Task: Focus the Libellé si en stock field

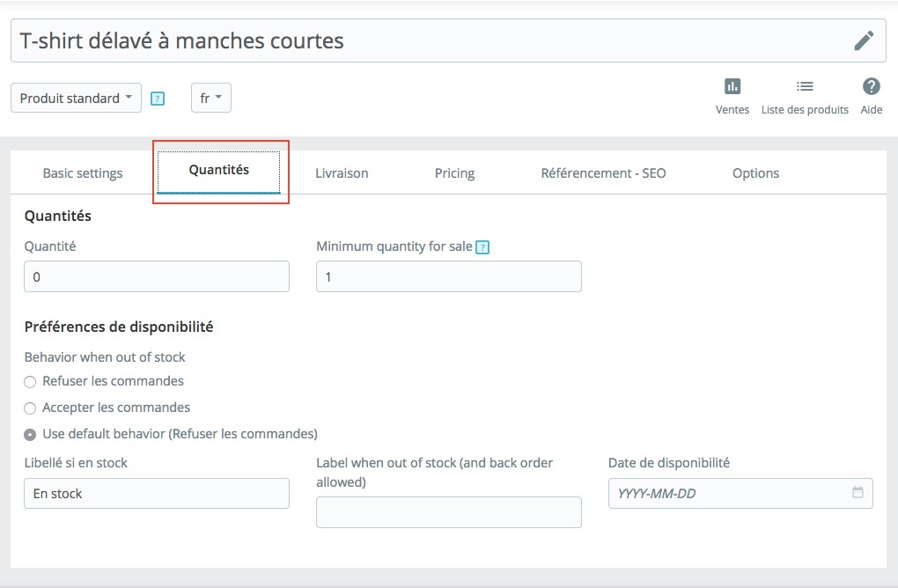Action: point(157,494)
